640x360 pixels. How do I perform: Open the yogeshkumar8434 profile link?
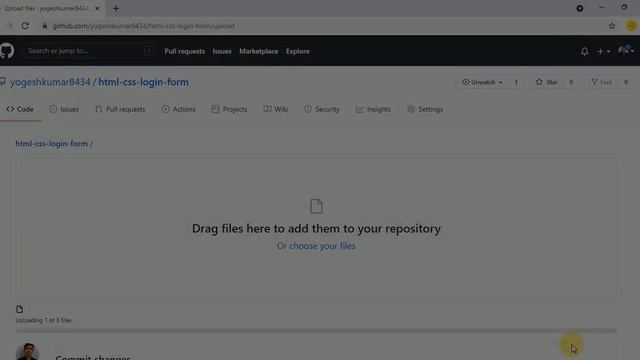(50, 82)
